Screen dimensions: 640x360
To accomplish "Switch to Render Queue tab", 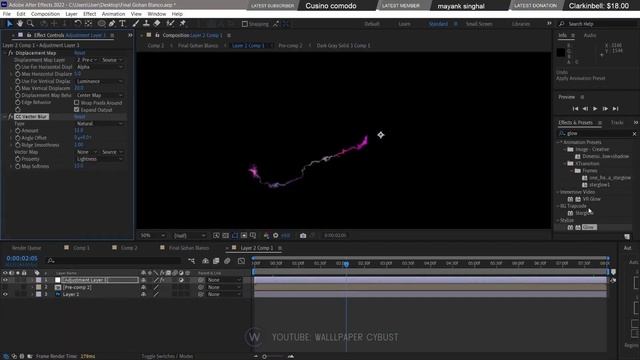I will pyautogui.click(x=26, y=248).
